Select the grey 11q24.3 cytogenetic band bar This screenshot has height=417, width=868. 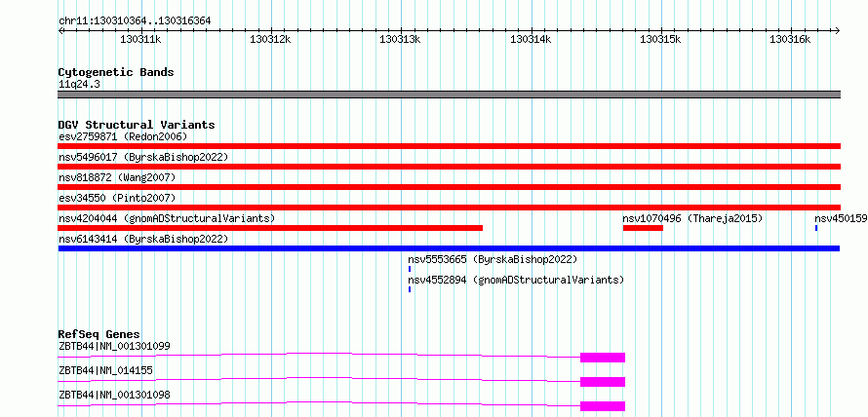click(x=450, y=95)
